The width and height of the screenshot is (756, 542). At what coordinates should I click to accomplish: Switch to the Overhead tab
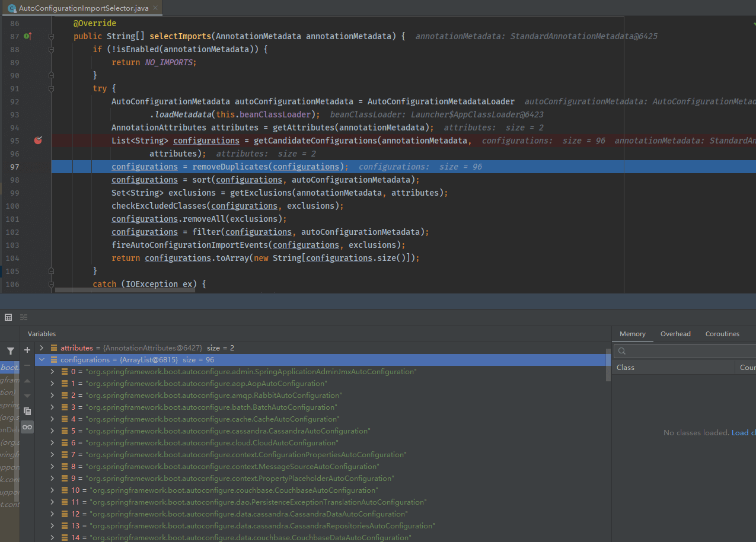point(675,334)
